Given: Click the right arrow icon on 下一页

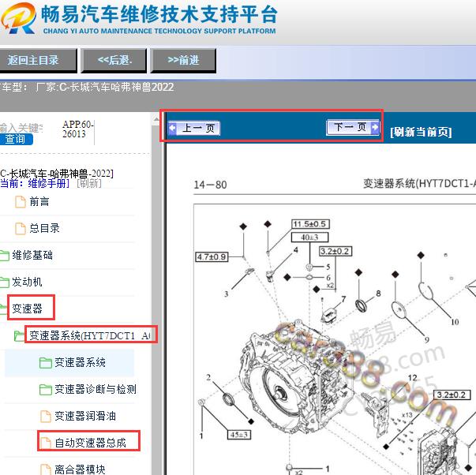Looking at the screenshot, I should click(375, 127).
